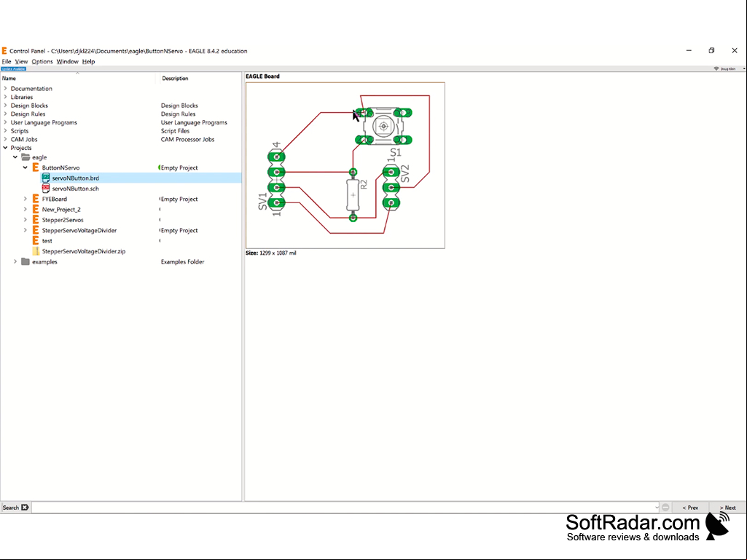This screenshot has width=747, height=560.
Task: Select the Script Files description text
Action: (x=176, y=131)
